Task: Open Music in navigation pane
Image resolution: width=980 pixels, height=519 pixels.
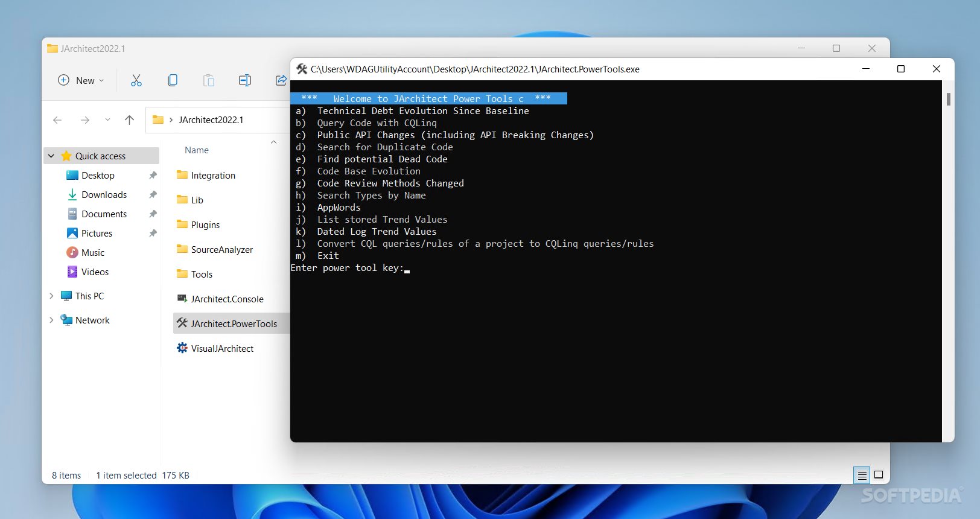Action: click(93, 252)
